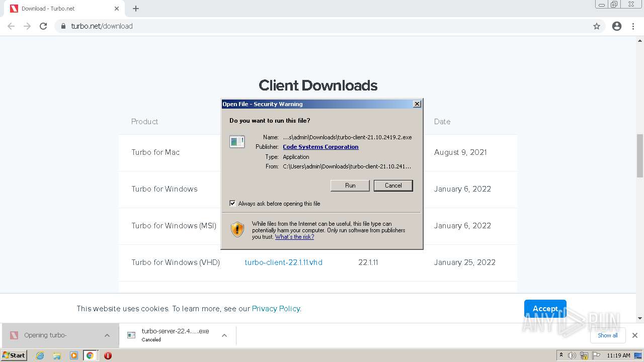644x362 pixels.
Task: Click scrollbar down arrow on page
Action: 640,318
